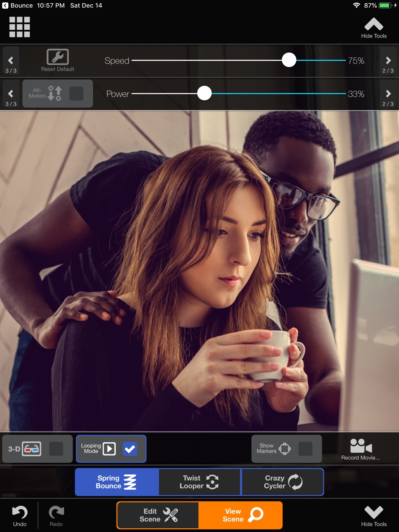Redo the last action
This screenshot has width=399, height=532.
56,516
